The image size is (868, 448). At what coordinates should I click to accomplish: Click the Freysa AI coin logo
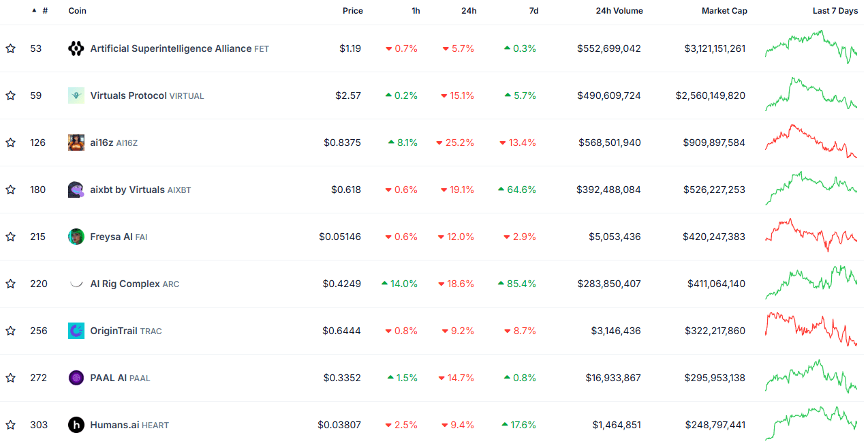pos(76,237)
